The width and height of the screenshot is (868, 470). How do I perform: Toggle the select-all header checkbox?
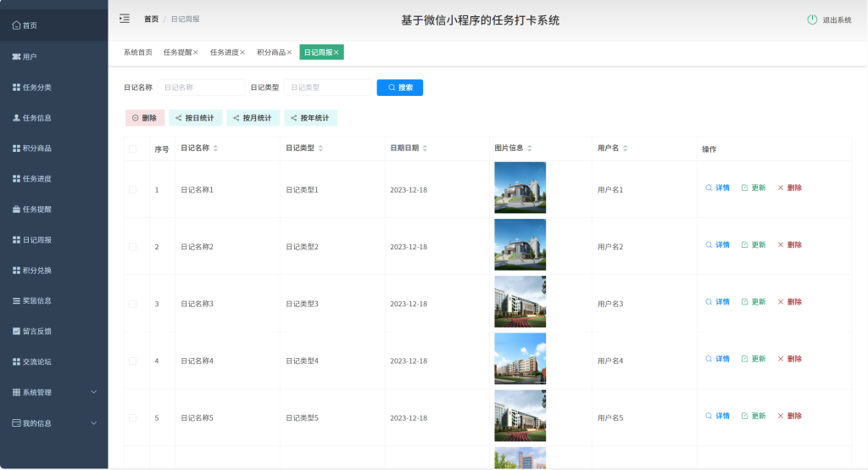(133, 148)
